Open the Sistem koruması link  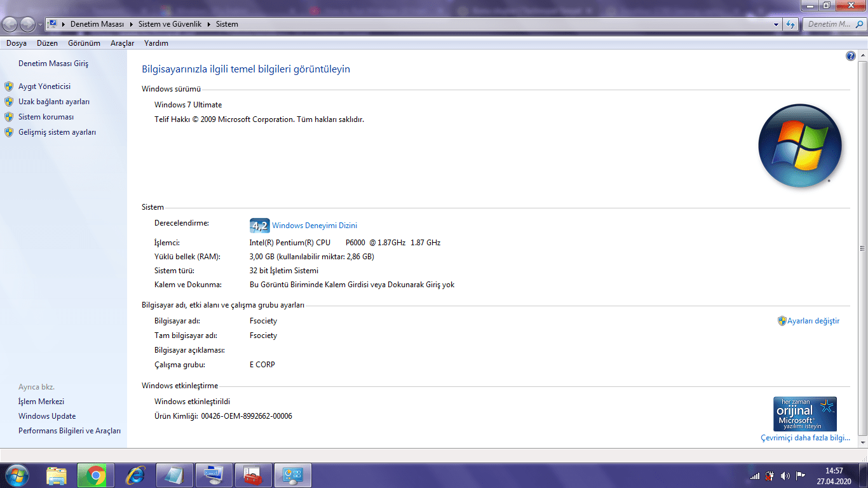pos(46,117)
